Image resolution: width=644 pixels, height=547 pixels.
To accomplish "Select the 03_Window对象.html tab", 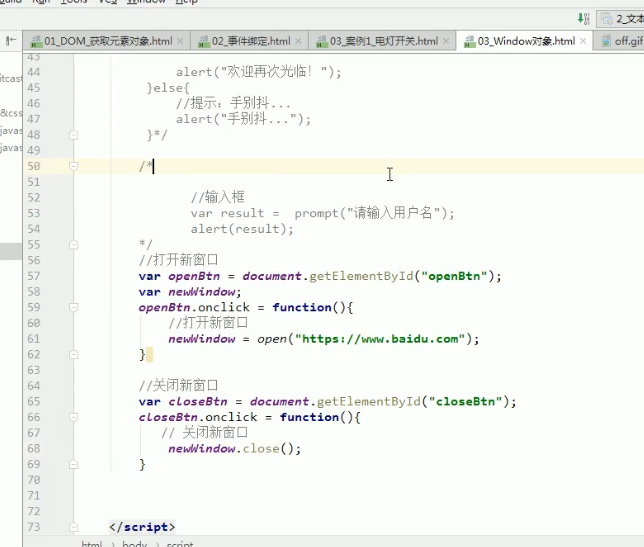I will click(x=524, y=41).
